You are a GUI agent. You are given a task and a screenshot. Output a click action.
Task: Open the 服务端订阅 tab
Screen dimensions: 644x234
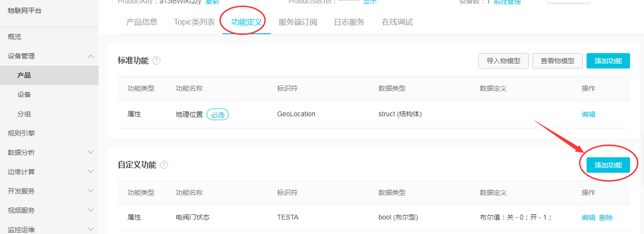click(298, 22)
